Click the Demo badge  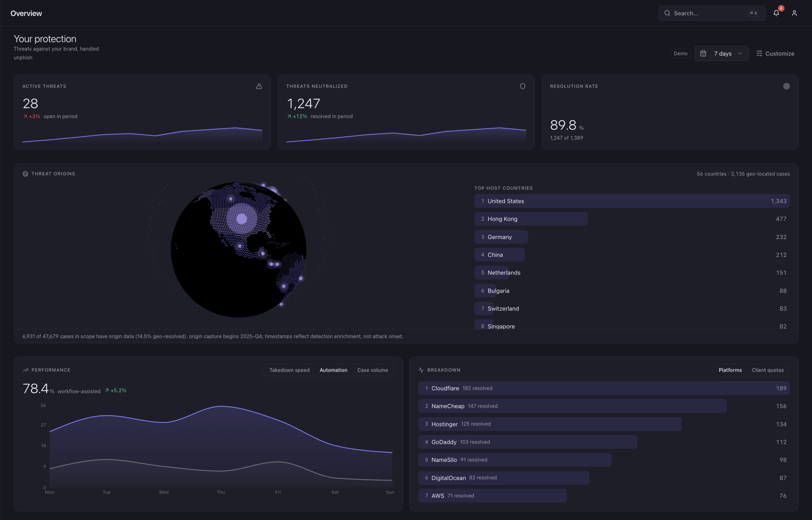coord(680,54)
